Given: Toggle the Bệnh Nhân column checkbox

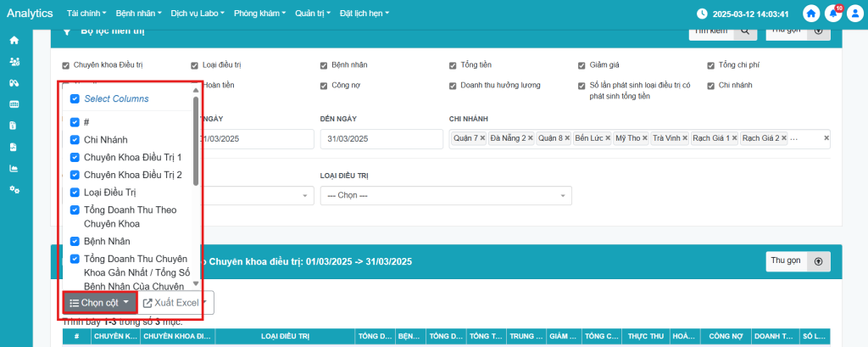Looking at the screenshot, I should 75,241.
